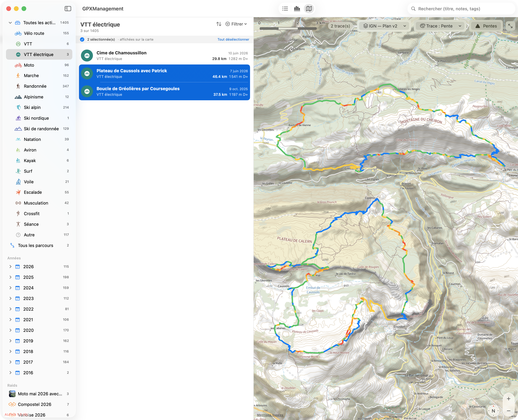This screenshot has width=518, height=420.
Task: Select the map view icon
Action: click(x=309, y=9)
